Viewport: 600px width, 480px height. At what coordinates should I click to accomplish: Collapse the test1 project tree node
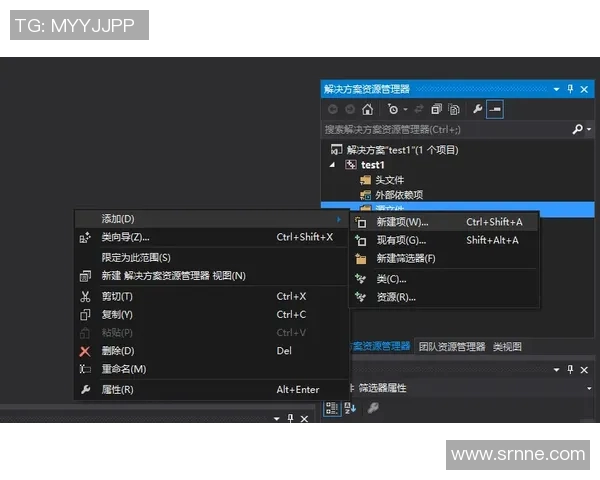click(332, 165)
